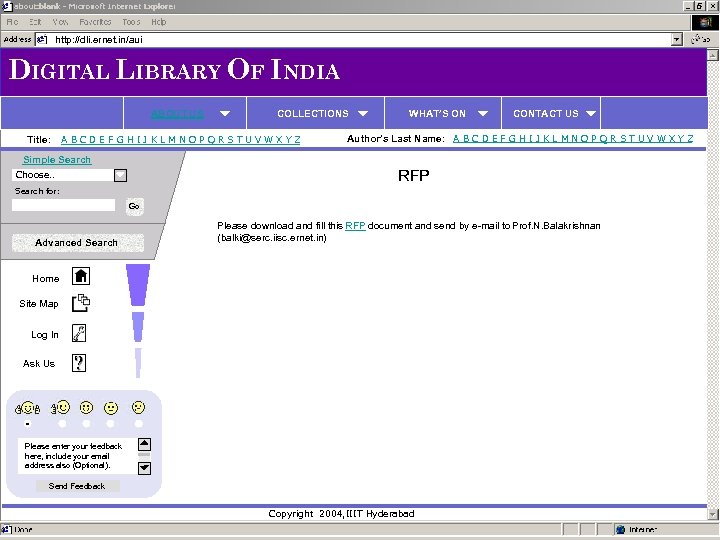
Task: Click Title letter Z link
Action: tap(297, 140)
